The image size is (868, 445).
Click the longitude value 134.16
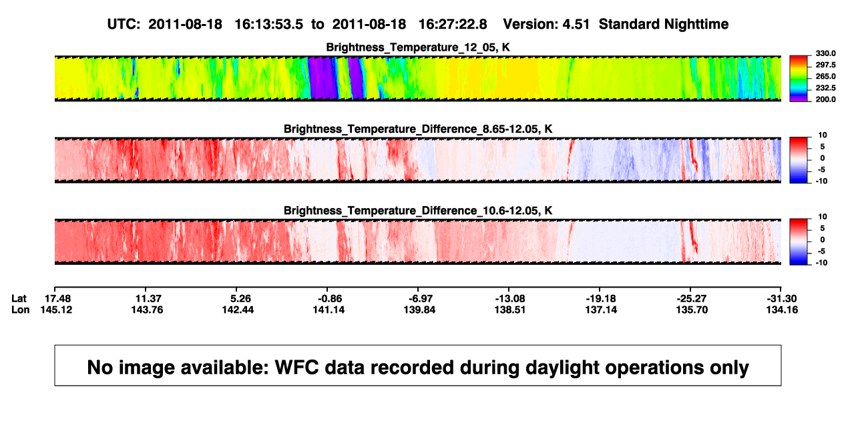pos(783,310)
